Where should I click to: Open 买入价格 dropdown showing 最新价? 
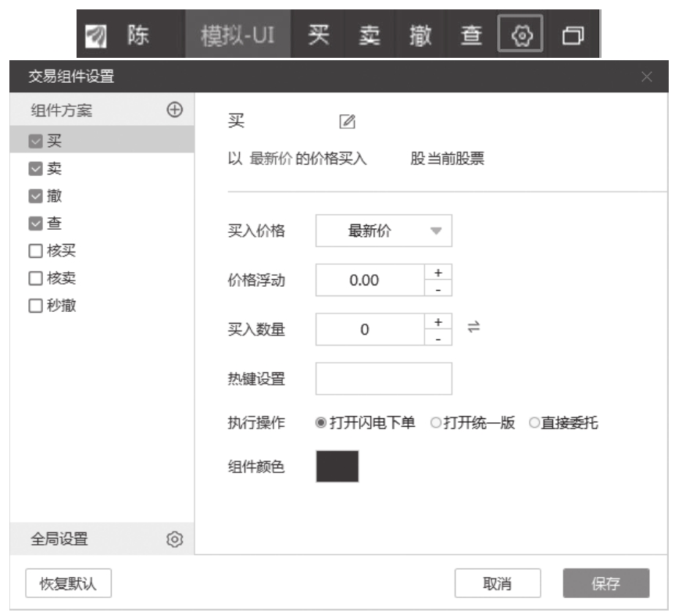tap(384, 231)
